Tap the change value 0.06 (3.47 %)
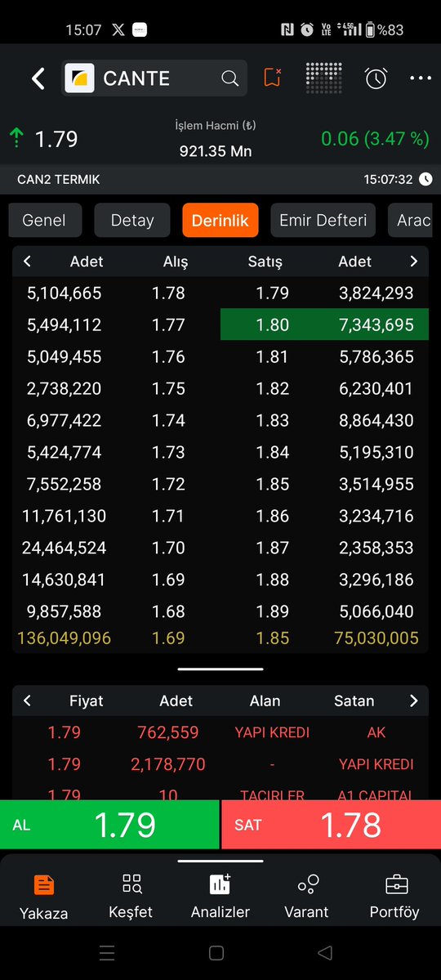Screen dimensions: 441x980 [x=375, y=138]
